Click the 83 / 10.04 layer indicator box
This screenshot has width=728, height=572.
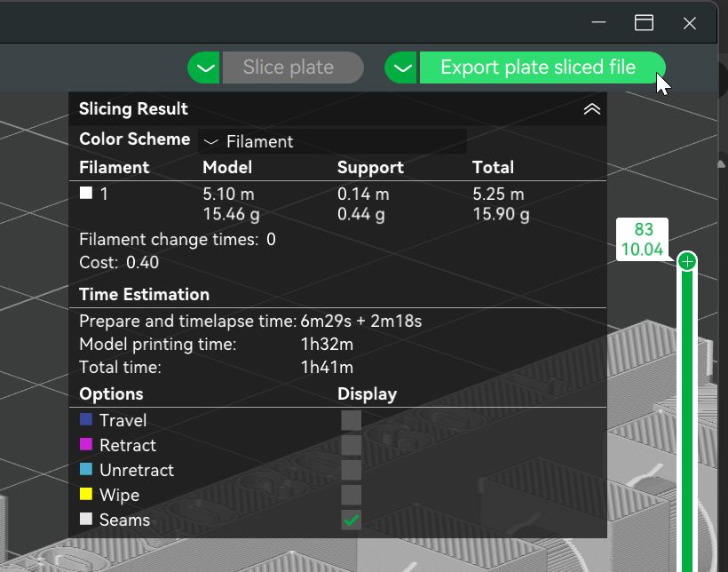642,238
